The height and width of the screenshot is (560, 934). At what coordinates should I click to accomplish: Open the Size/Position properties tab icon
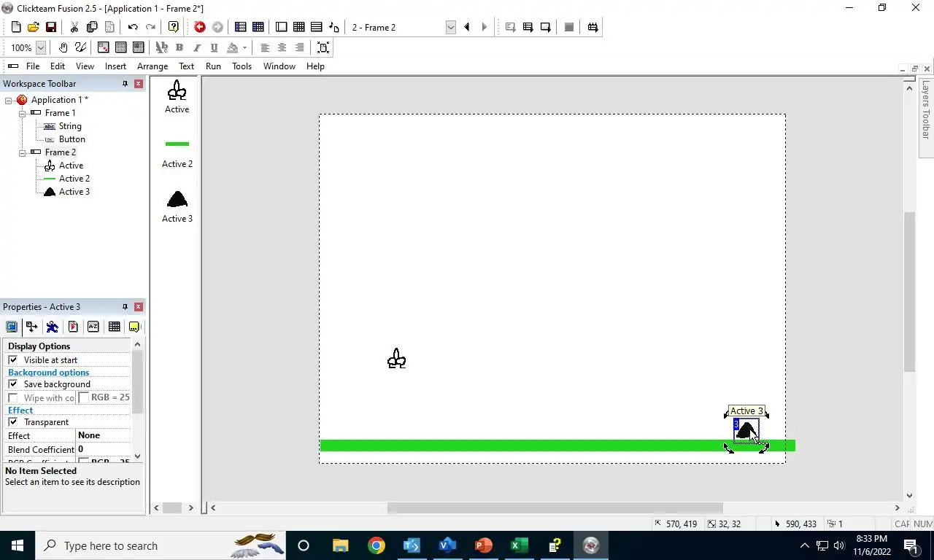coord(32,327)
